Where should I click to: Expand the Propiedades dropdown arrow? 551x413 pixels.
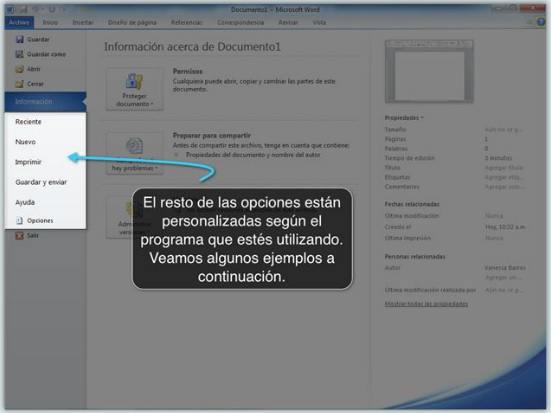pos(422,118)
